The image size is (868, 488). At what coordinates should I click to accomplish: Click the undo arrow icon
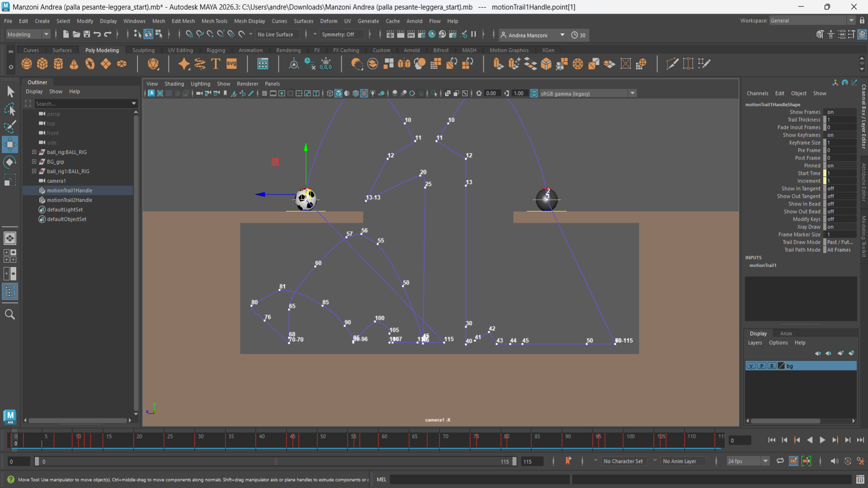pyautogui.click(x=97, y=34)
